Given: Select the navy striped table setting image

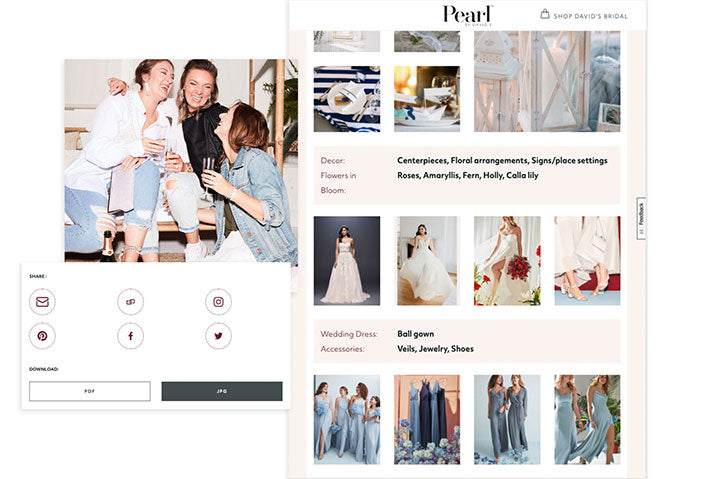Looking at the screenshot, I should click(x=346, y=99).
